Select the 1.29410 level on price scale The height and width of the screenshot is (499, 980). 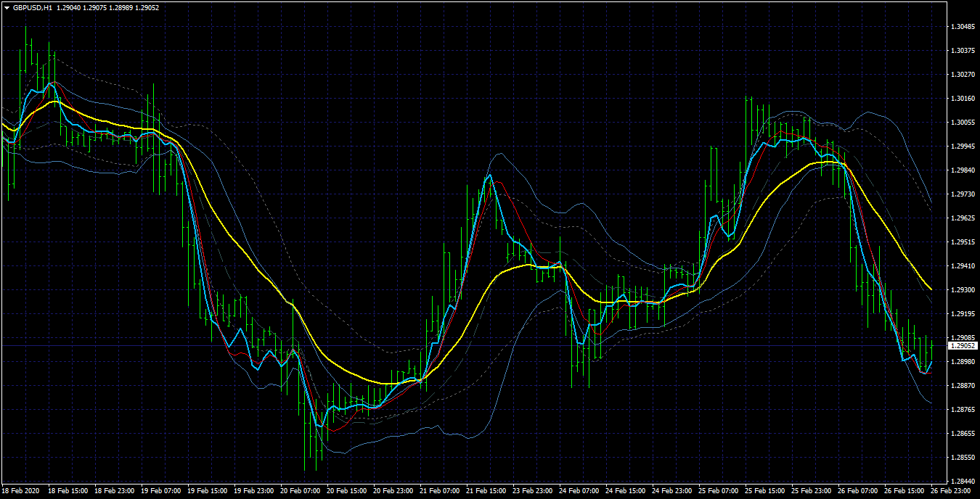tap(963, 266)
